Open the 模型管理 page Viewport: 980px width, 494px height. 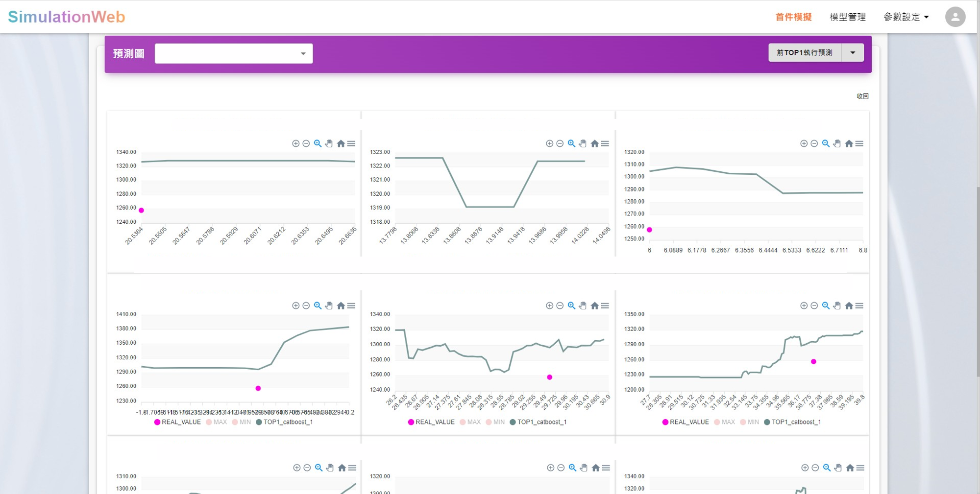pyautogui.click(x=848, y=17)
